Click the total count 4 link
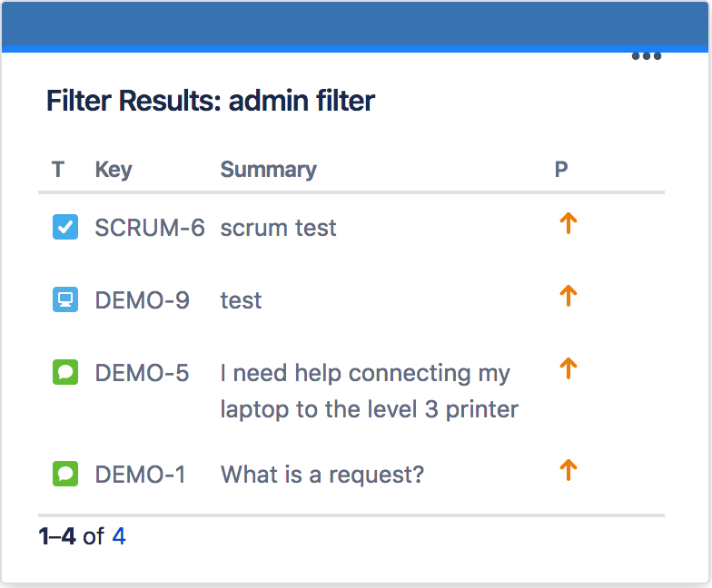712x588 pixels. pyautogui.click(x=119, y=536)
